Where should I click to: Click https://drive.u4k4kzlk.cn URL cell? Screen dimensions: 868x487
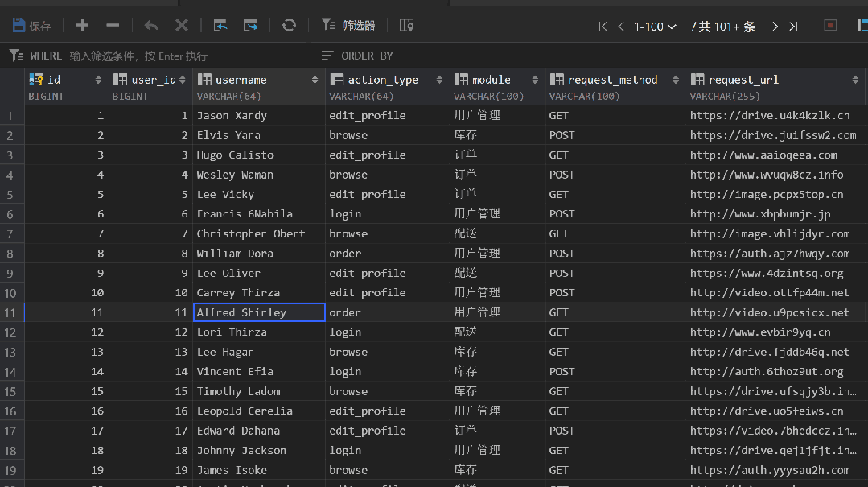pyautogui.click(x=775, y=116)
